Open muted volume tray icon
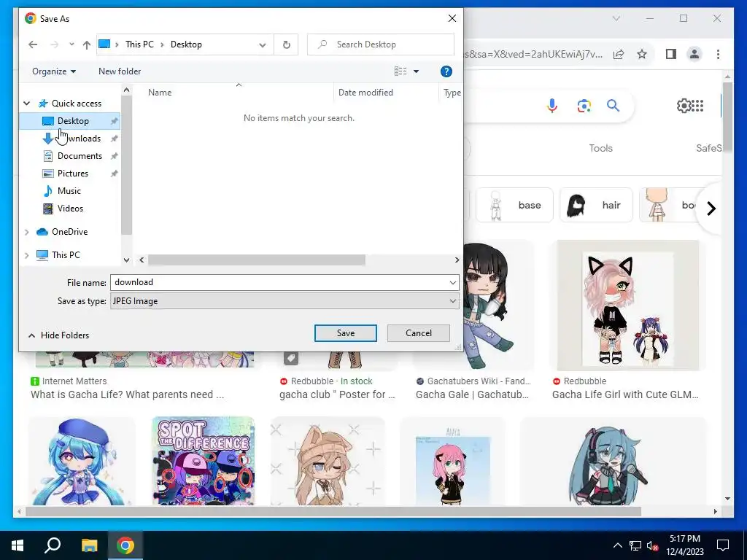The height and width of the screenshot is (560, 747). (652, 545)
